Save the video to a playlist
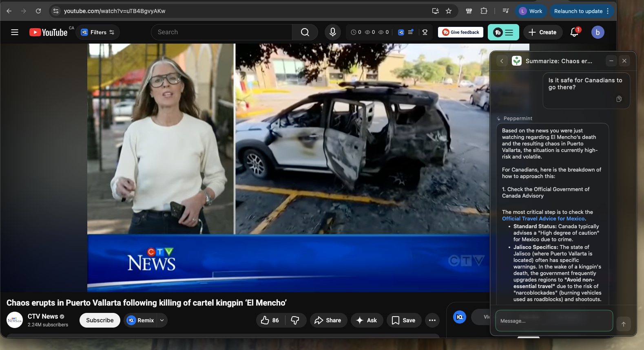644x350 pixels. point(404,320)
